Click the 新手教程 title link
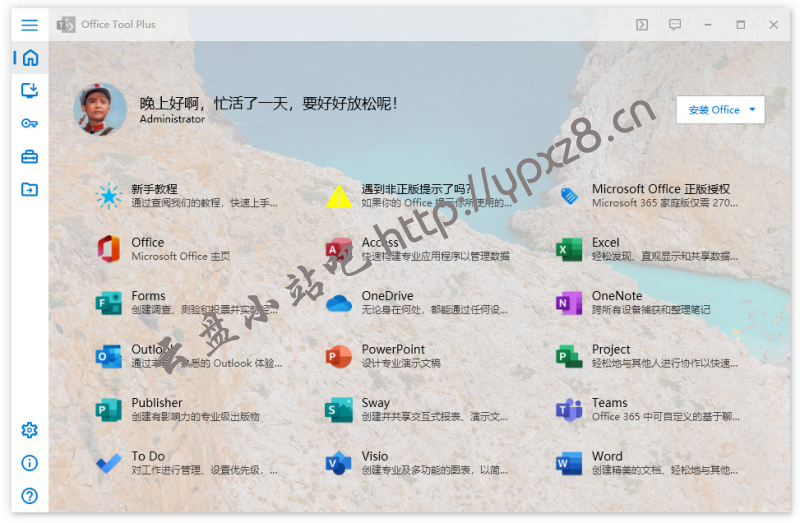The height and width of the screenshot is (523, 800). [x=155, y=189]
